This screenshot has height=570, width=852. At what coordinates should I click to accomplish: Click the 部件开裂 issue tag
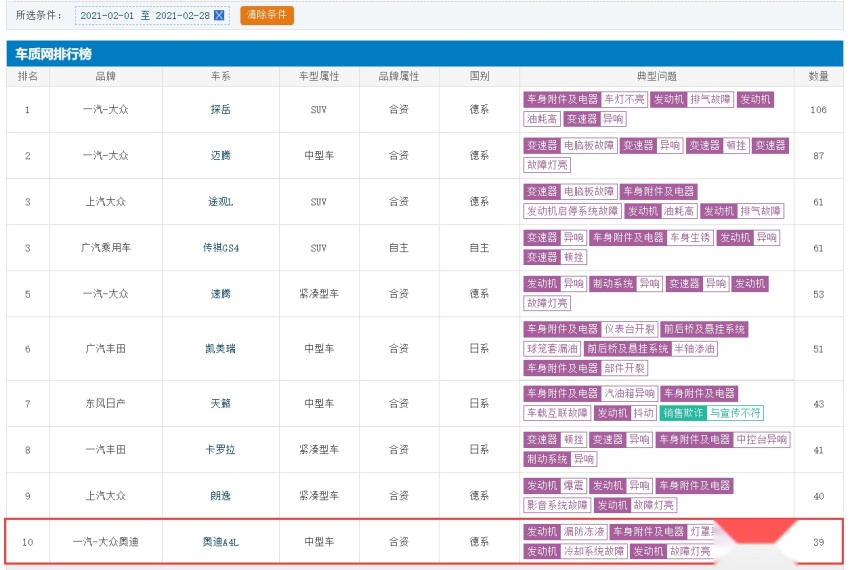[624, 368]
